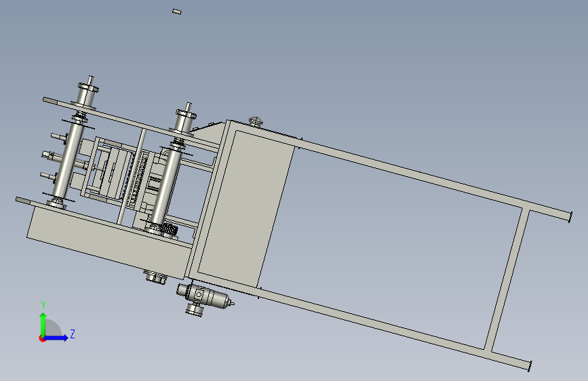Select the gear at base of second roller

pos(169,230)
